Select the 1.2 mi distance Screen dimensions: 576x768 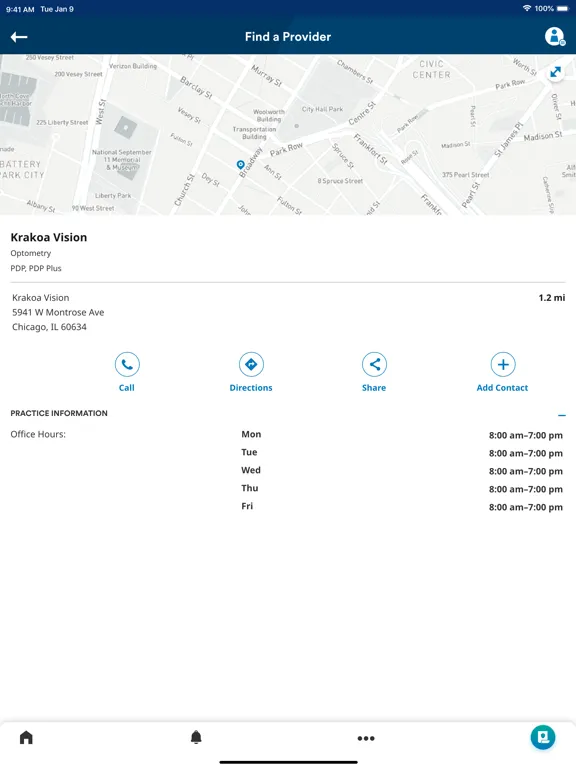coord(552,297)
